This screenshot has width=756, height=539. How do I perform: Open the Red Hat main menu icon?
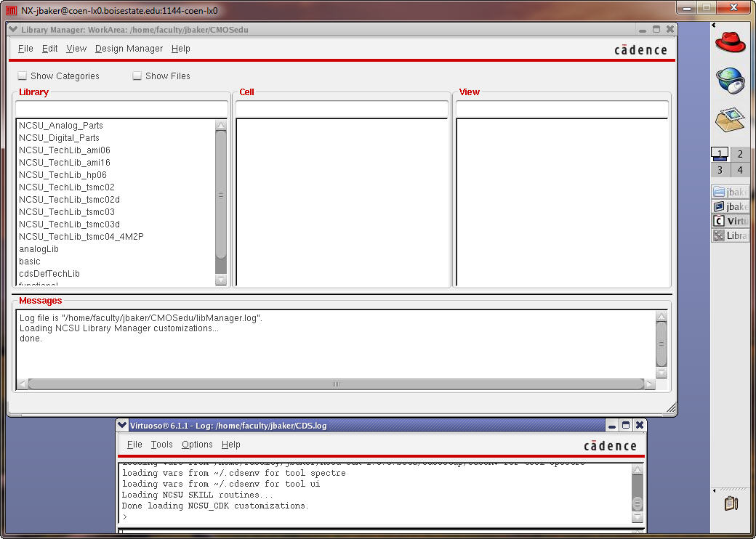click(730, 40)
